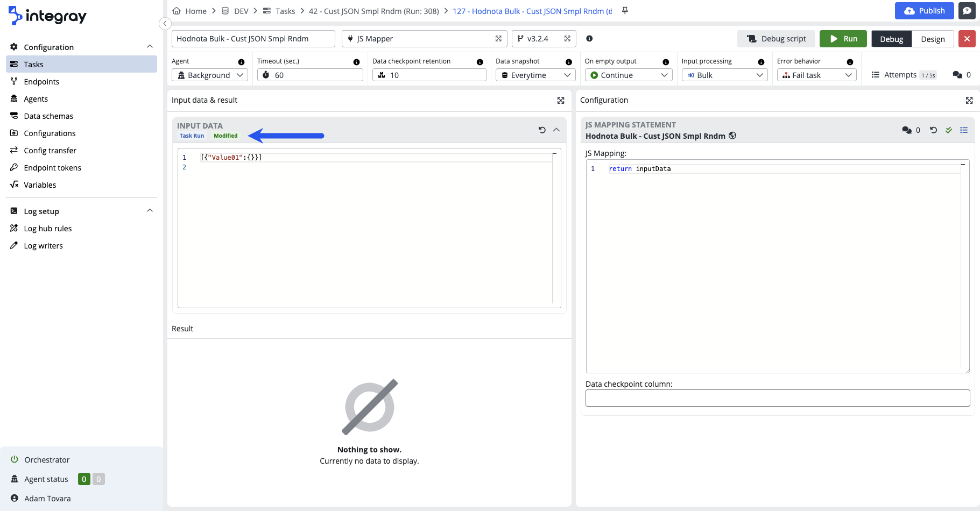This screenshot has height=511, width=980.
Task: Maximize the Configuration panel
Action: [969, 101]
